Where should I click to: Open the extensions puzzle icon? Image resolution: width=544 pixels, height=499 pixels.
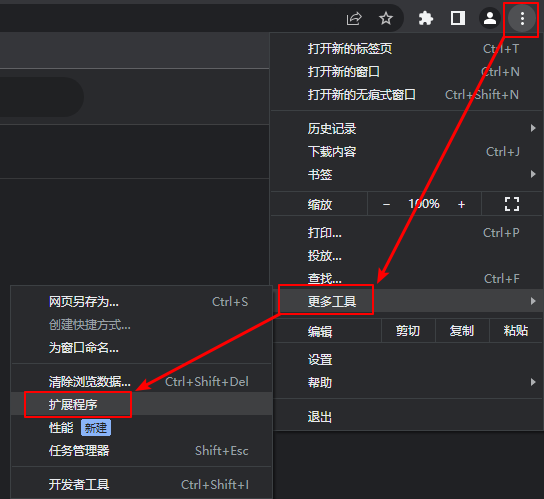[426, 18]
